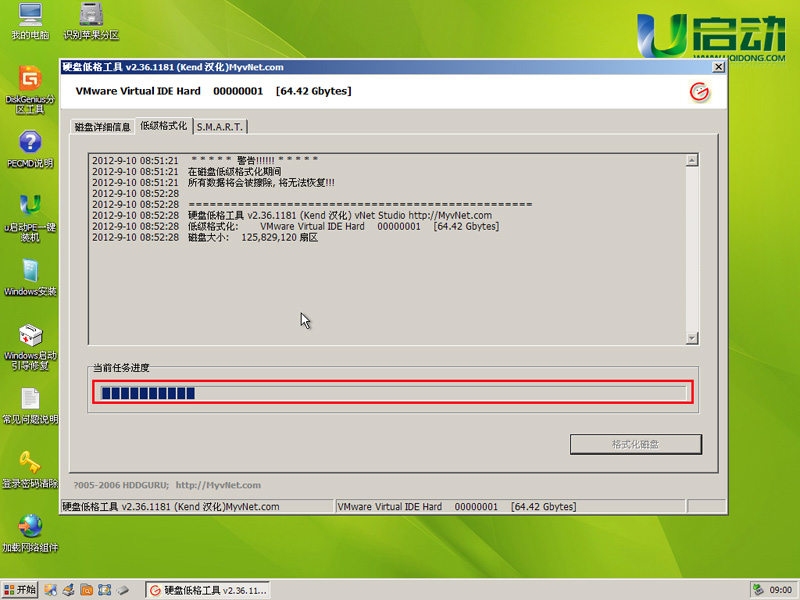
Task: Click log line 所有数据将会被擦除
Action: coord(213,183)
